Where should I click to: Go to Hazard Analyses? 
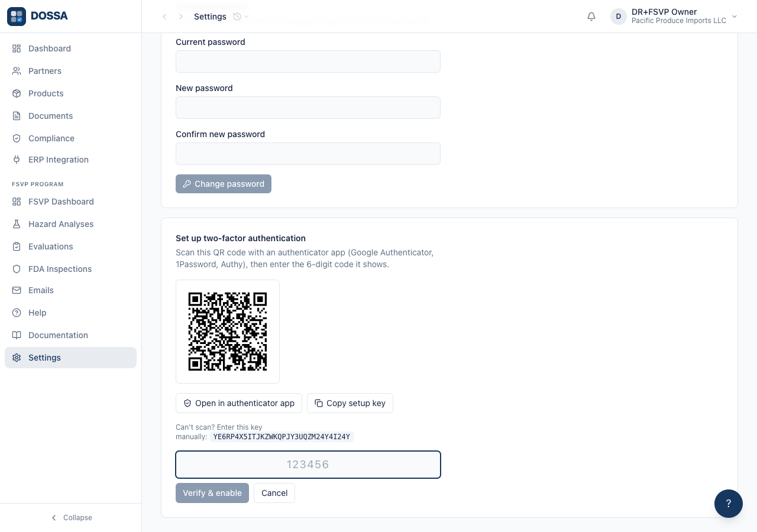[x=70, y=224]
